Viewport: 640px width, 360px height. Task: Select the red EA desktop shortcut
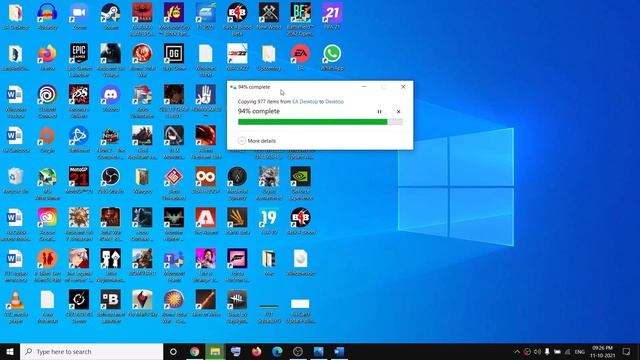click(x=300, y=57)
